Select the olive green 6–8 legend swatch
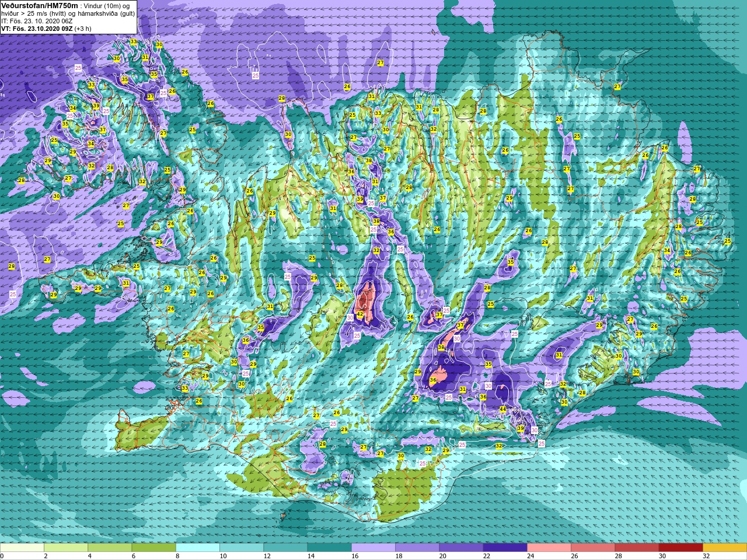Viewport: 747px width, 560px height. (153, 548)
